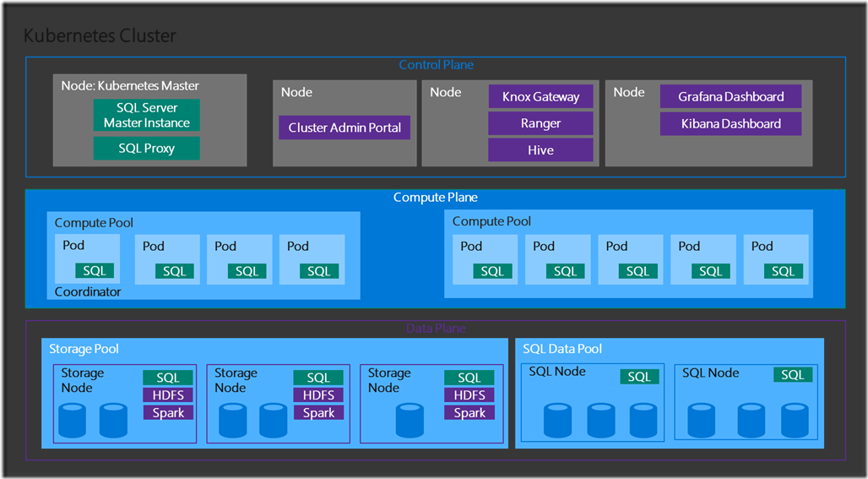
Task: Click the SQL box in the Coordinator pod
Action: [95, 271]
